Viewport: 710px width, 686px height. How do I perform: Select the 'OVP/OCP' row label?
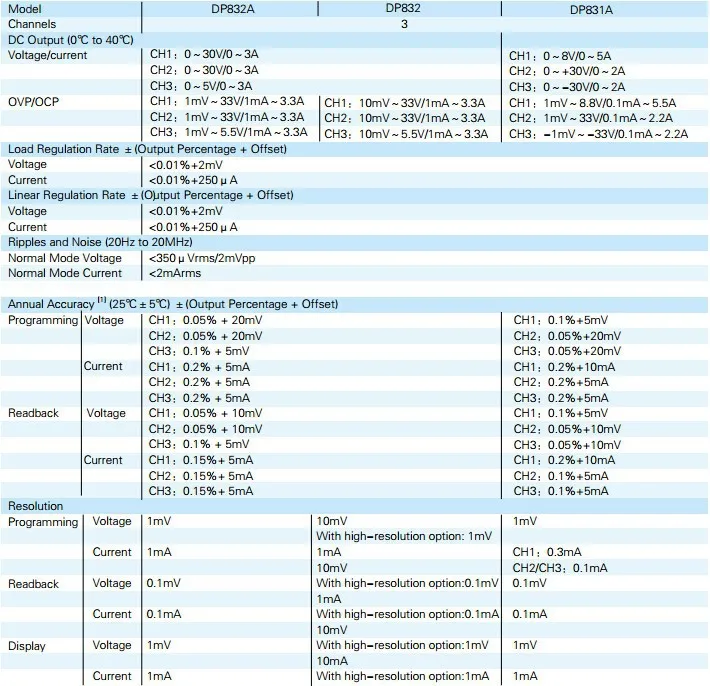click(x=34, y=102)
